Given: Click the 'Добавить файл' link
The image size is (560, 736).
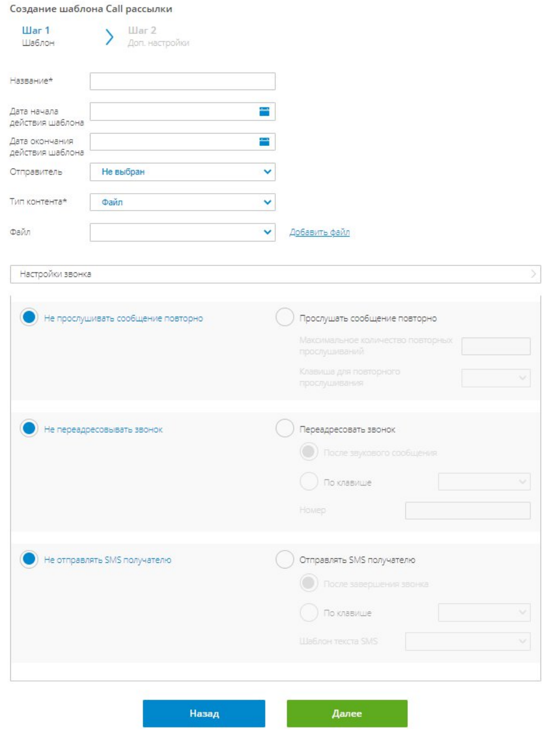Looking at the screenshot, I should point(320,232).
